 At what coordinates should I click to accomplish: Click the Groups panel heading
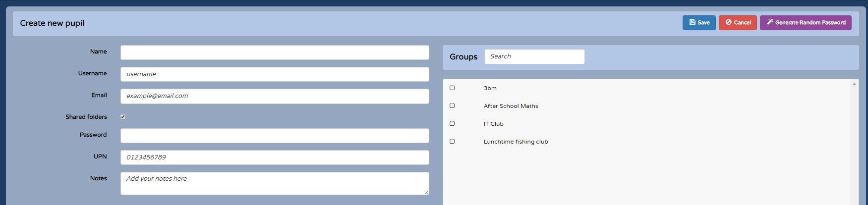(463, 57)
